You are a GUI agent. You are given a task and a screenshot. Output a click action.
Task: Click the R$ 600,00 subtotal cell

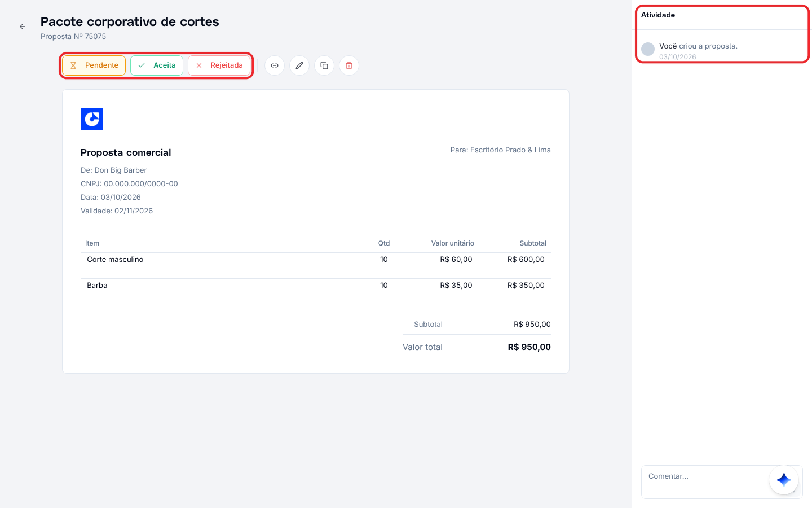point(526,260)
